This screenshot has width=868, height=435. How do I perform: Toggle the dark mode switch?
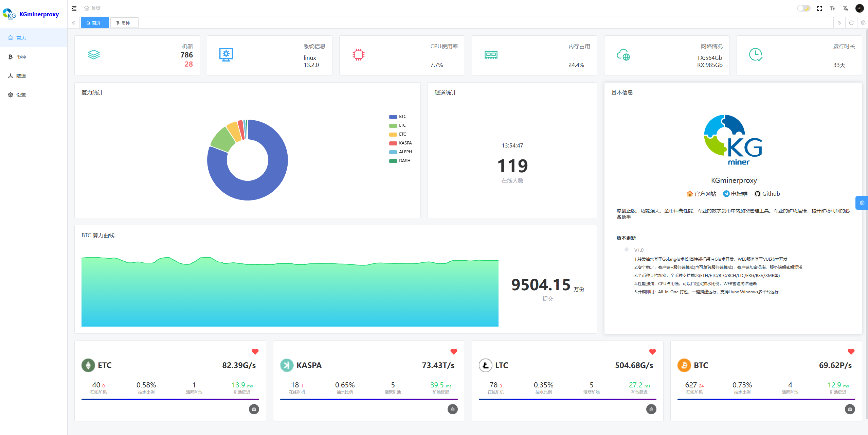803,8
